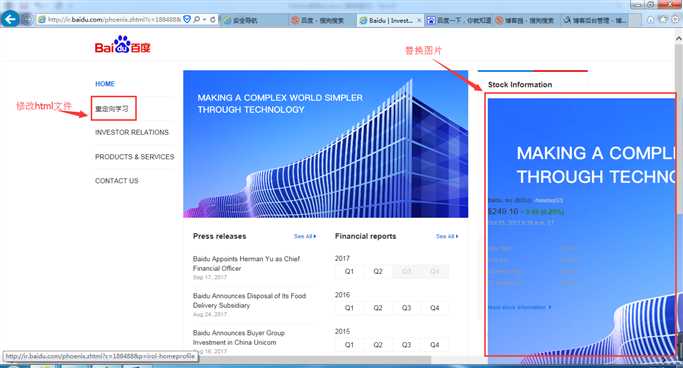Switch to the first browser tab

pos(254,20)
